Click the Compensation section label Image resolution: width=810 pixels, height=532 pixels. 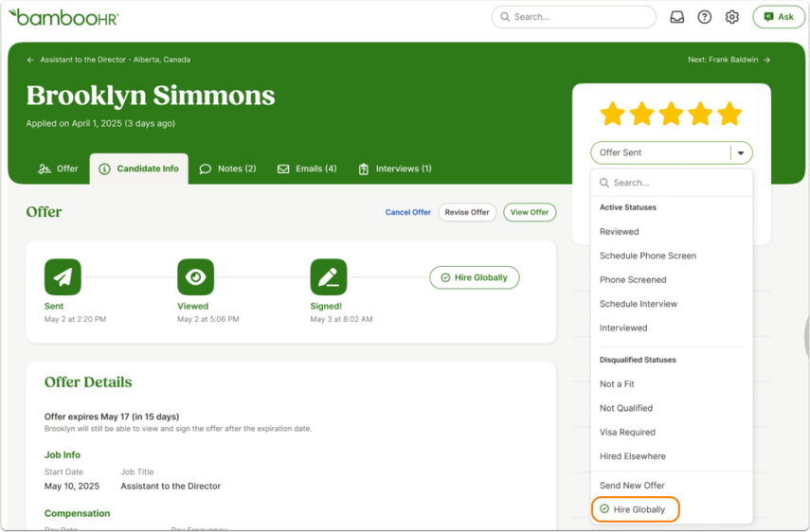point(77,513)
